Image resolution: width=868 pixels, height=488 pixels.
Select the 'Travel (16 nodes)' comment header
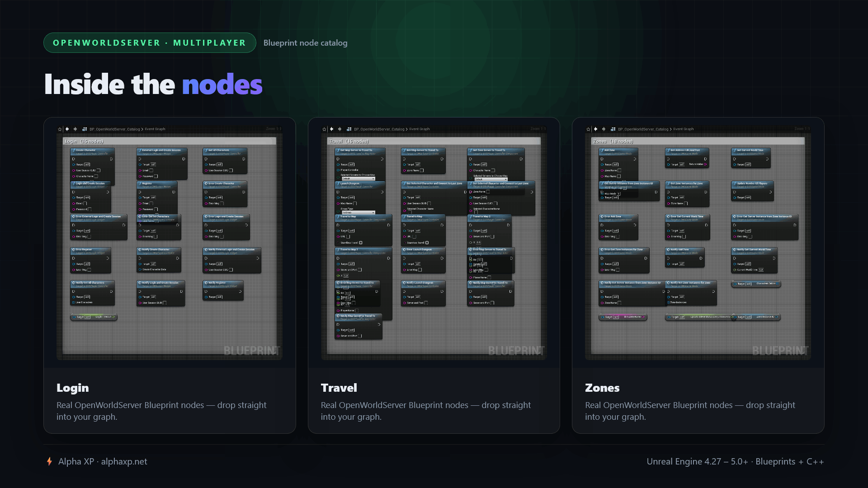pyautogui.click(x=434, y=141)
